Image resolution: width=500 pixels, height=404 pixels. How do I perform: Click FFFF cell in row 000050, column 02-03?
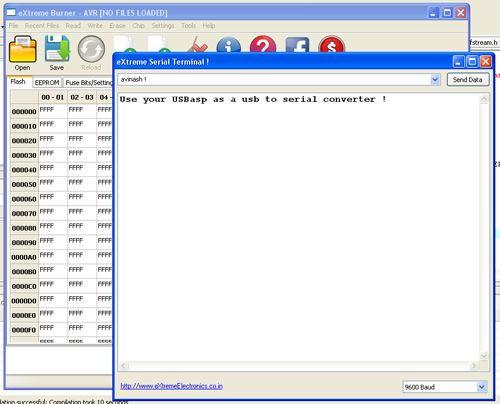click(x=82, y=184)
